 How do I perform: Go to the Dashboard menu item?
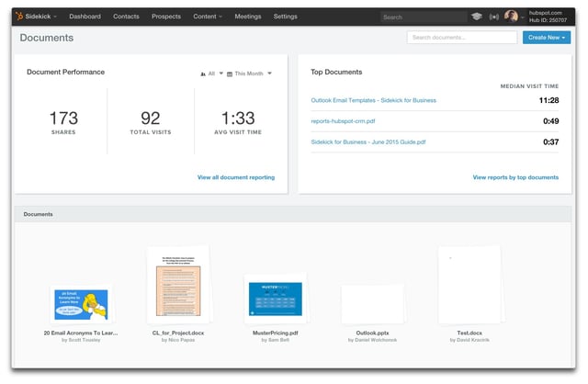pos(85,17)
